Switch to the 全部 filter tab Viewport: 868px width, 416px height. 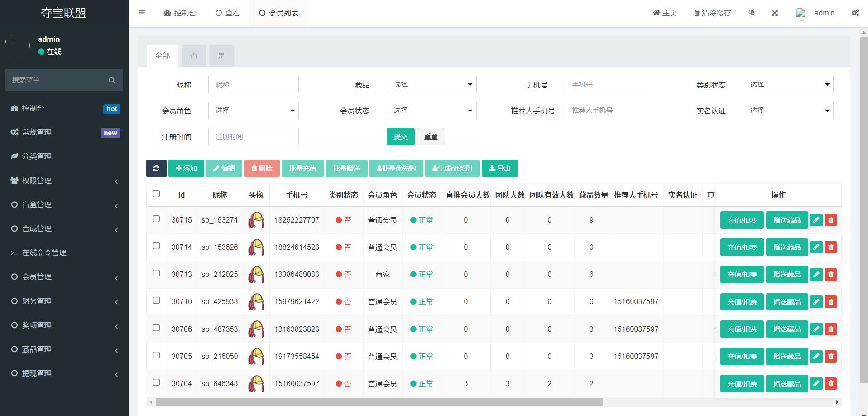tap(162, 55)
